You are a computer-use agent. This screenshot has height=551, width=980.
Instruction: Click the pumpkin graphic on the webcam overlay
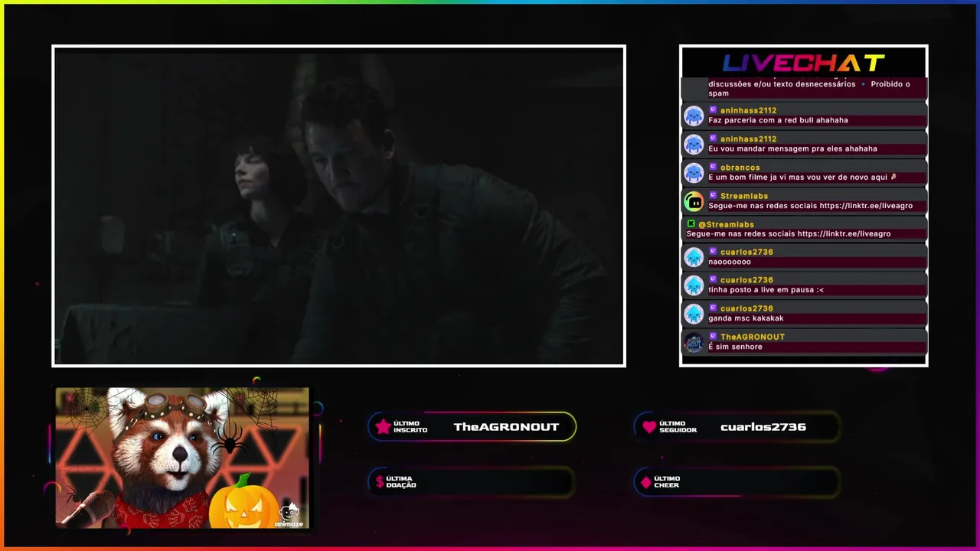(243, 501)
